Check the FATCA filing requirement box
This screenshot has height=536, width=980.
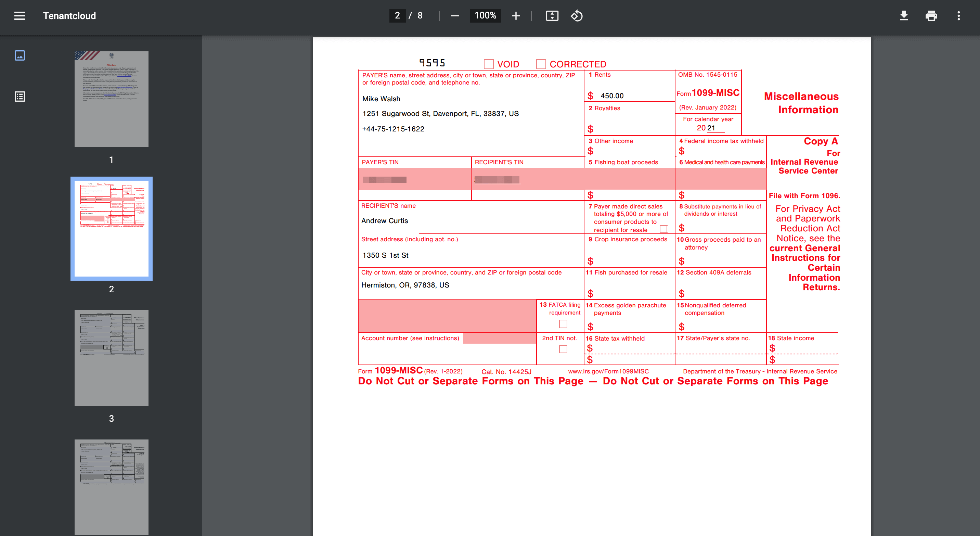tap(563, 324)
